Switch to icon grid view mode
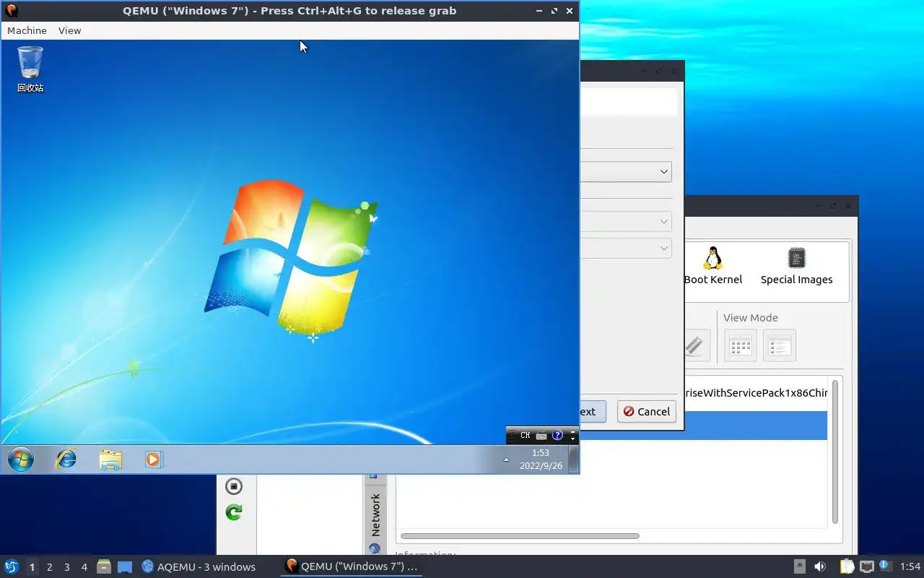Viewport: 924px width, 578px height. [741, 345]
